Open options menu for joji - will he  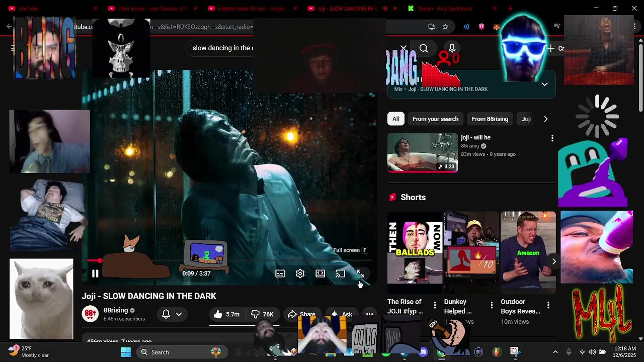pos(552,138)
